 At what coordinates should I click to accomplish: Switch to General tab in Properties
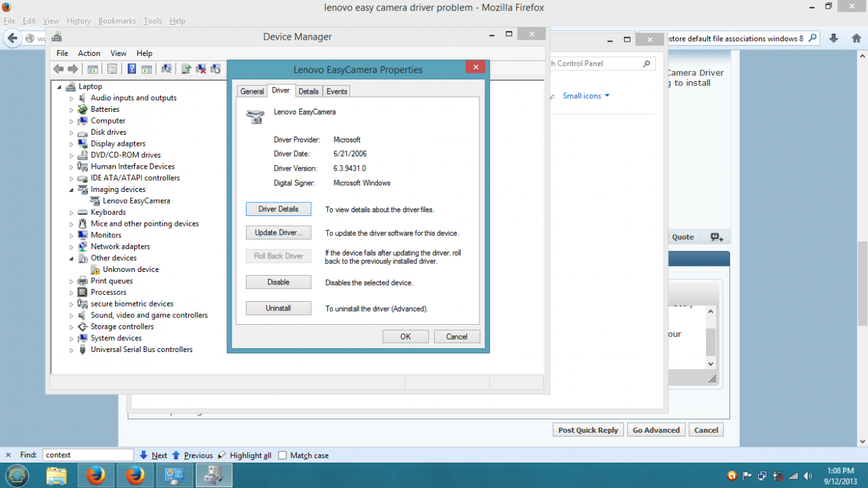click(x=252, y=92)
